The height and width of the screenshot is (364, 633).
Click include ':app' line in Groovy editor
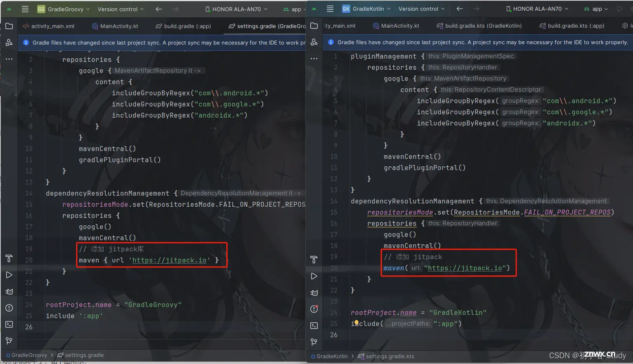(x=74, y=316)
